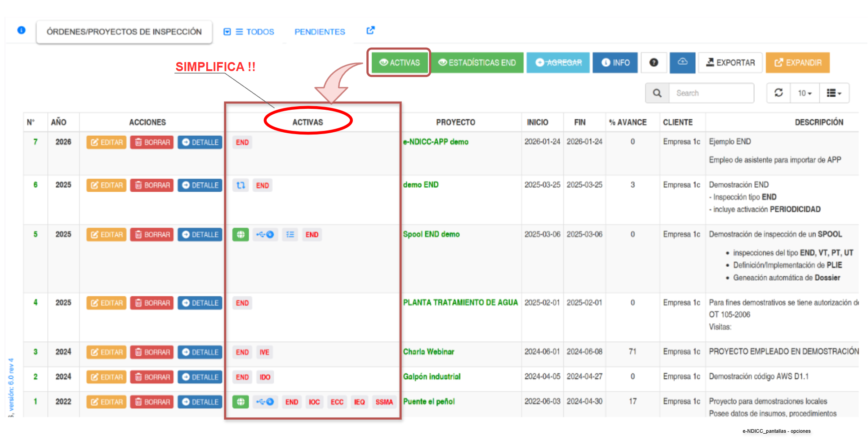Toggle the ACTIVAS eye filter button
This screenshot has width=868, height=444.
click(x=399, y=63)
